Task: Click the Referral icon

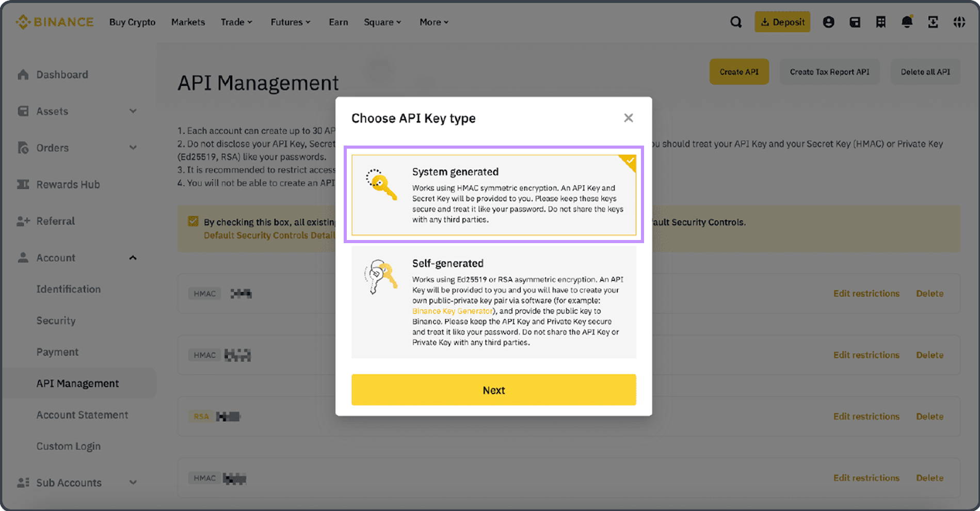Action: pyautogui.click(x=23, y=221)
